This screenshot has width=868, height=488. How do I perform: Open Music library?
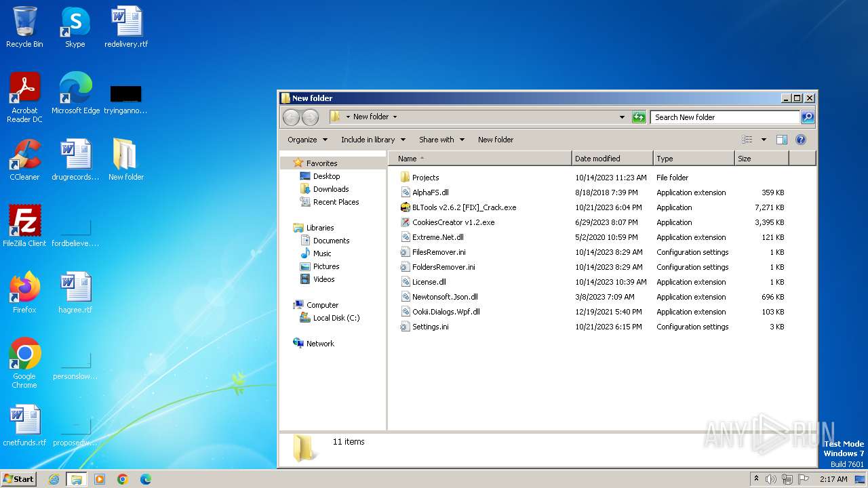click(322, 253)
